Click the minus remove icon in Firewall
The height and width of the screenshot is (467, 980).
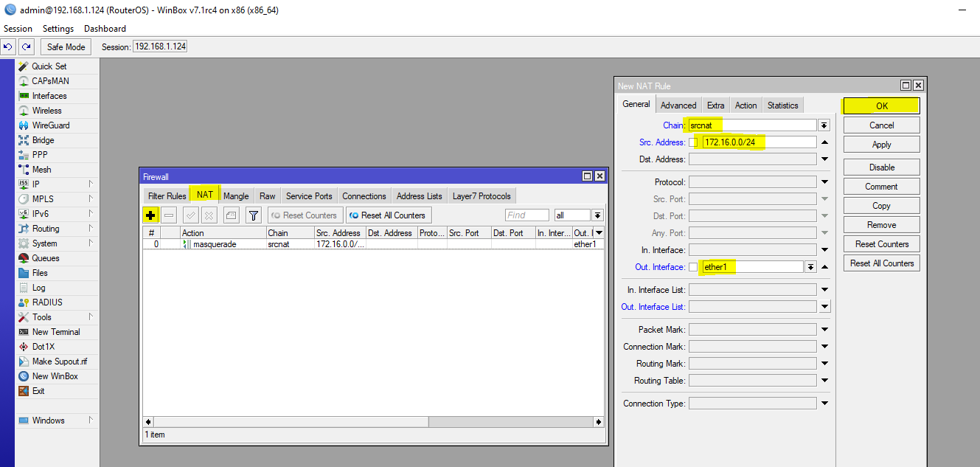pos(169,215)
